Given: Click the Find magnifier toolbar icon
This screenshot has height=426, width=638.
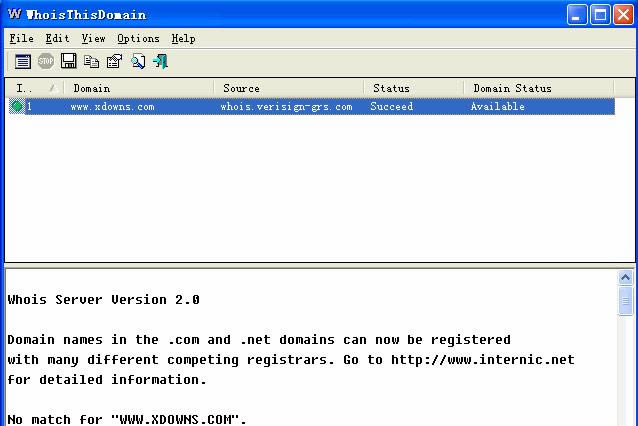Looking at the screenshot, I should point(138,62).
